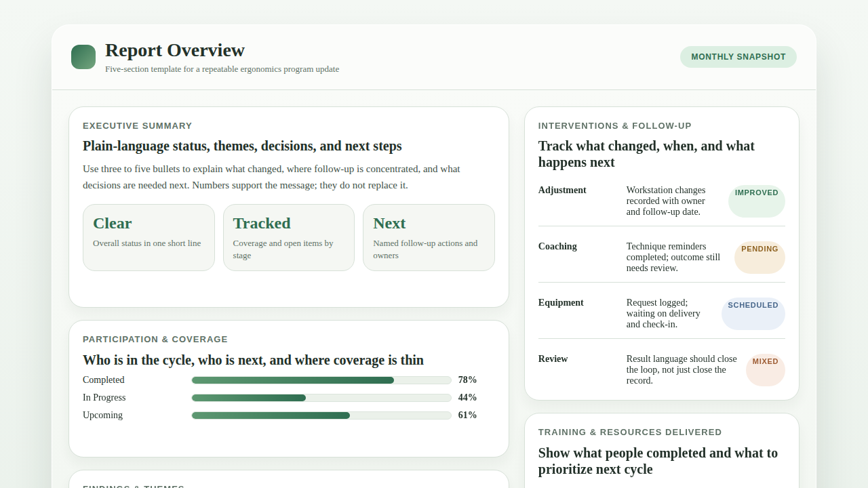Viewport: 868px width, 488px height.
Task: Click the green report logo icon
Action: pos(83,57)
